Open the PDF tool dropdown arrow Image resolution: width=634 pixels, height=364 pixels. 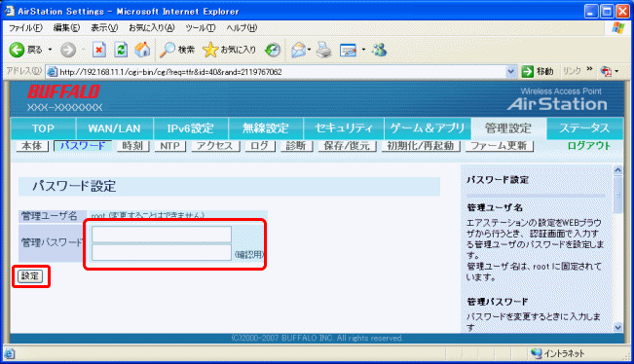tap(616, 71)
